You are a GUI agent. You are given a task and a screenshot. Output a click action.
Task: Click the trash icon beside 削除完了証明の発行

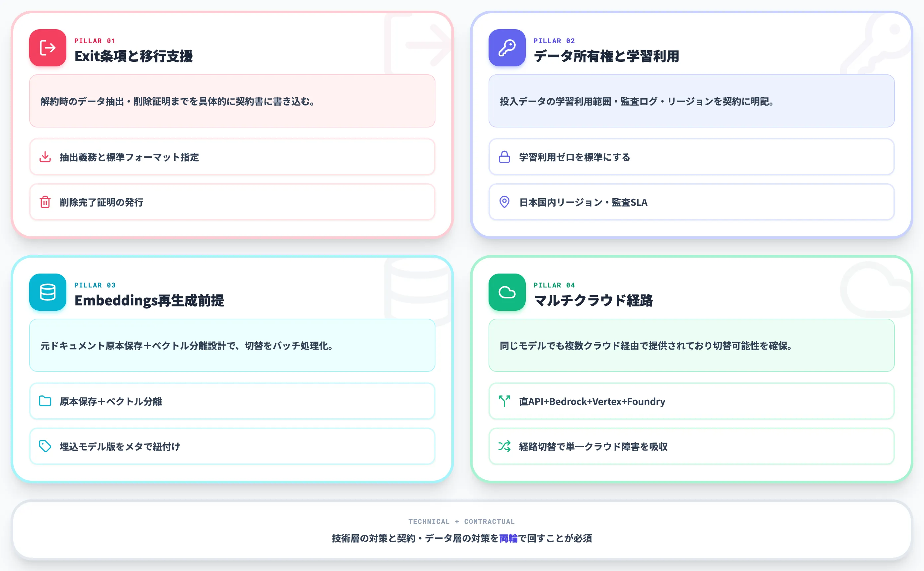[45, 202]
